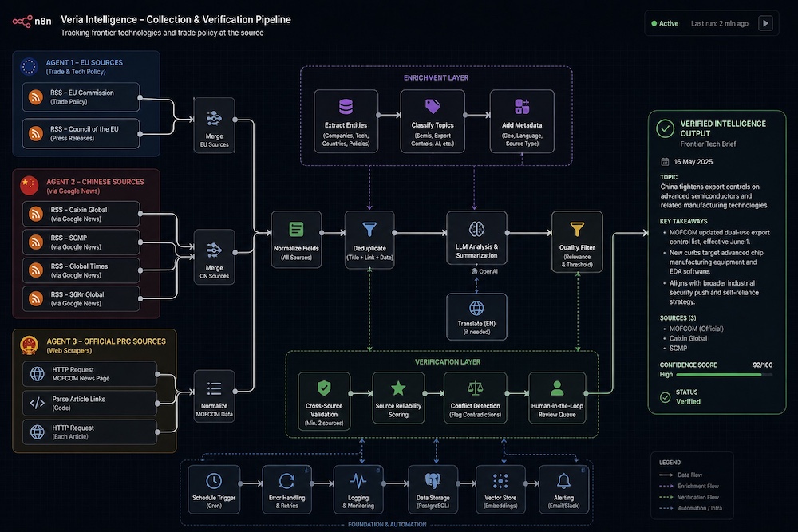The image size is (798, 532).
Task: Click the 92/100 confidence score value
Action: [x=762, y=365]
